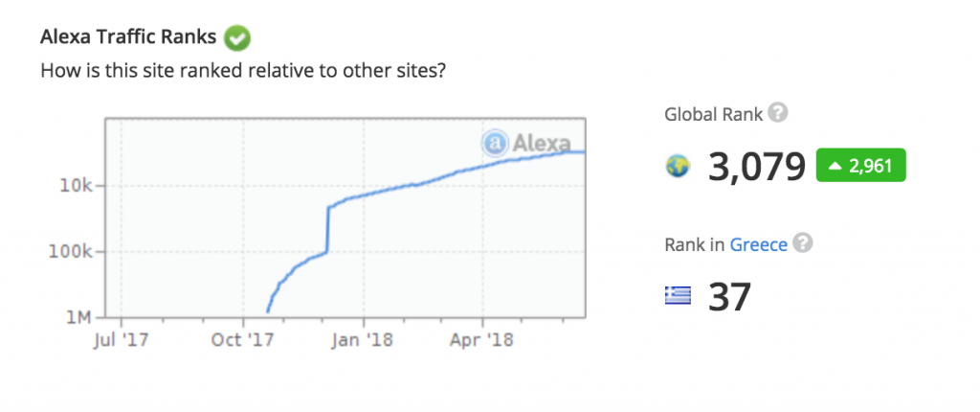Click the Apr '18 label on chart axis
Viewport: 980px width, 412px height.
[x=482, y=338]
